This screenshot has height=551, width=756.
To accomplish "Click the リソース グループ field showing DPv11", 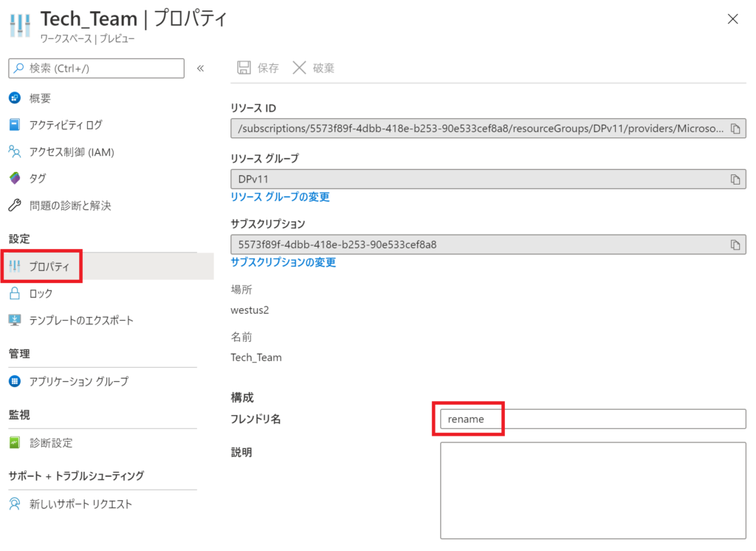I will (489, 179).
